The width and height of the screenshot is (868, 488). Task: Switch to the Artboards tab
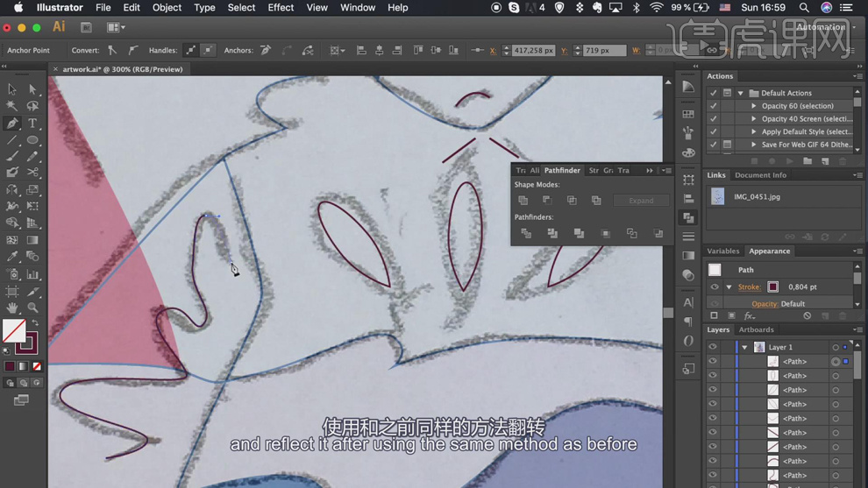pos(756,329)
